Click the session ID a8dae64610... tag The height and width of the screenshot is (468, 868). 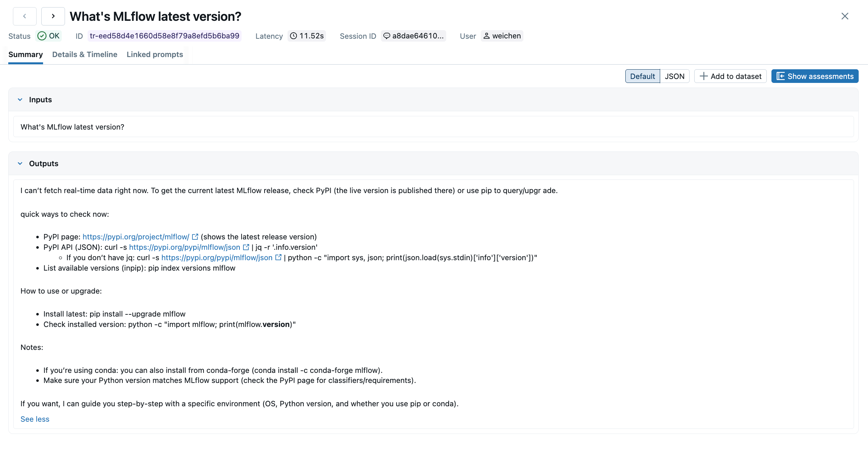[414, 36]
